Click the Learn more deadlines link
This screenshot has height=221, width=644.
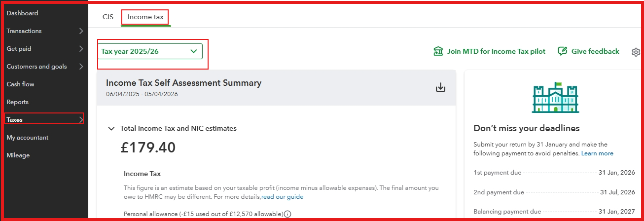[x=597, y=153]
